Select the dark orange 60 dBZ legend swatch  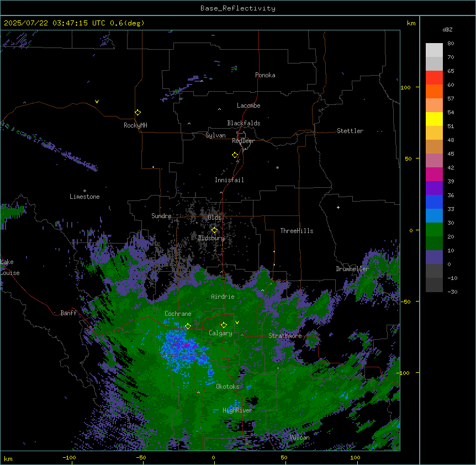pos(434,91)
